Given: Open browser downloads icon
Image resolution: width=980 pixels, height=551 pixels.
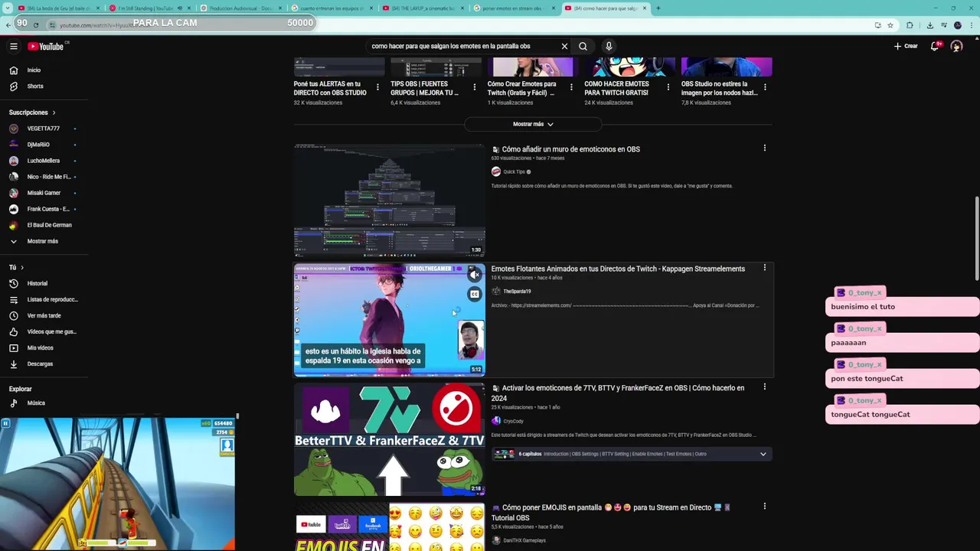Looking at the screenshot, I should tap(929, 24).
